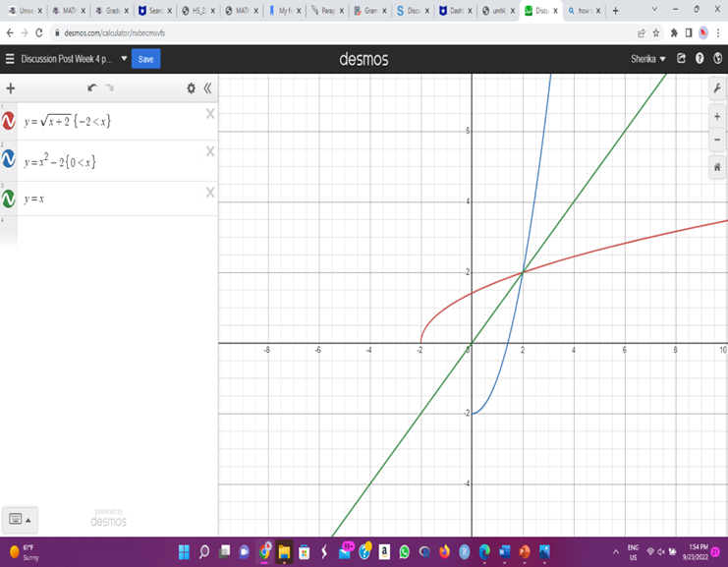
Task: Toggle visibility of red square root curve
Action: click(x=9, y=121)
